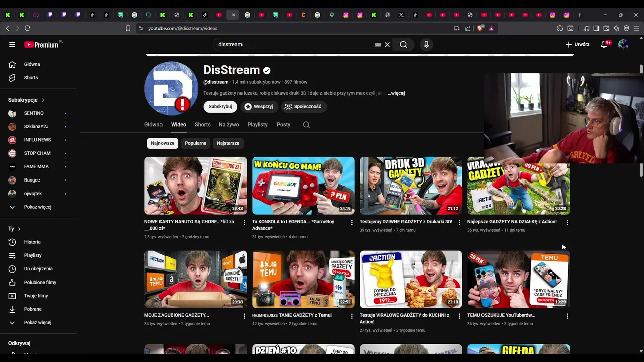Switch to the channel Playlisty tab

pyautogui.click(x=257, y=125)
